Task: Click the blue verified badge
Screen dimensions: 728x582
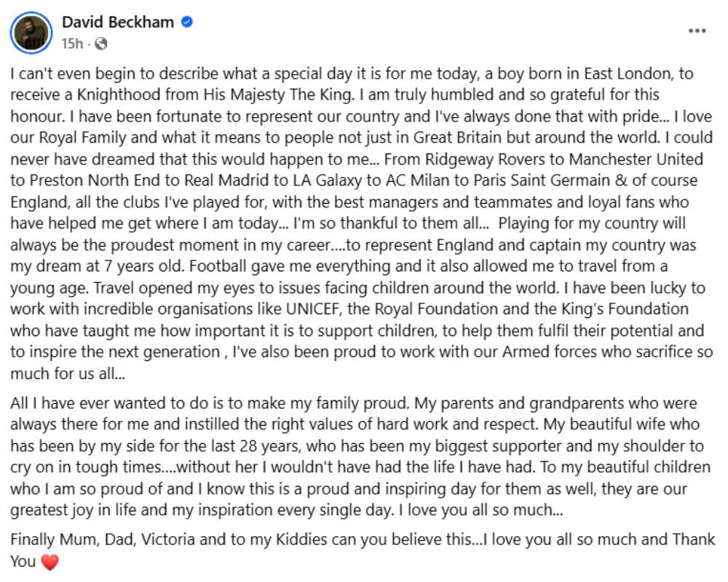Action: click(x=187, y=23)
